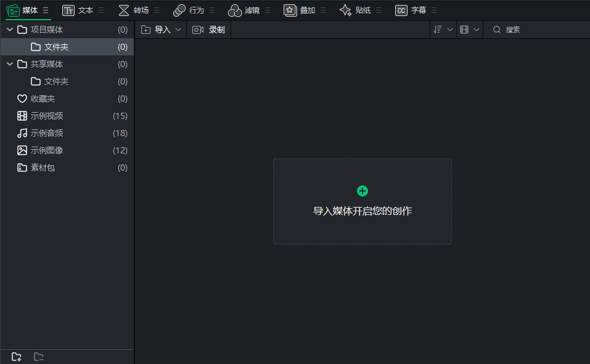Open the 导入 dropdown arrow
590x364 pixels.
pyautogui.click(x=178, y=30)
